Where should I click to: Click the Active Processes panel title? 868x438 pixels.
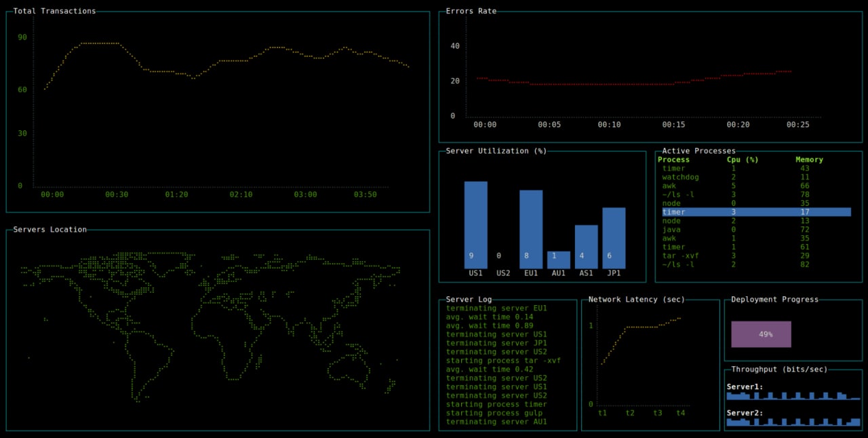click(x=698, y=151)
